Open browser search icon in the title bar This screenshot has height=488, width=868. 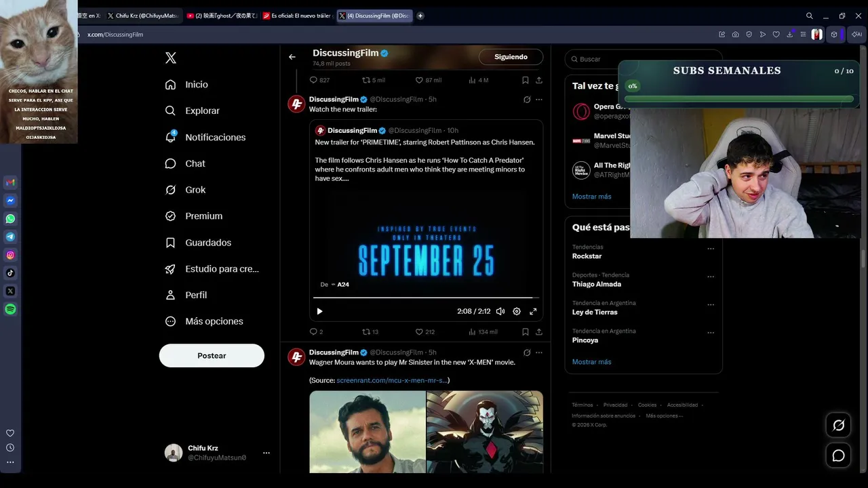(810, 16)
